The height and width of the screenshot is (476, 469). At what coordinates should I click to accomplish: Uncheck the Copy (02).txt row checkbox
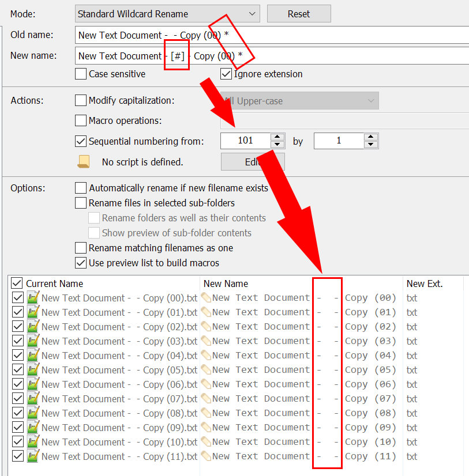[x=18, y=326]
